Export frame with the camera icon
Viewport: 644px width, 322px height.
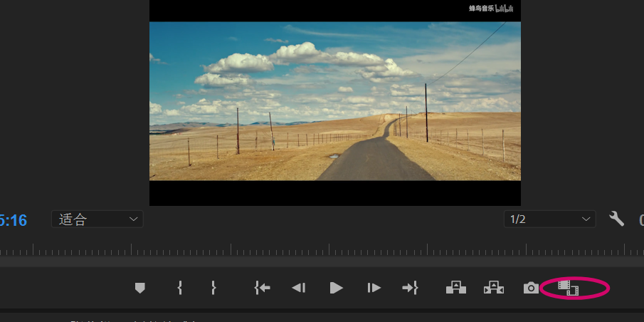pyautogui.click(x=531, y=288)
